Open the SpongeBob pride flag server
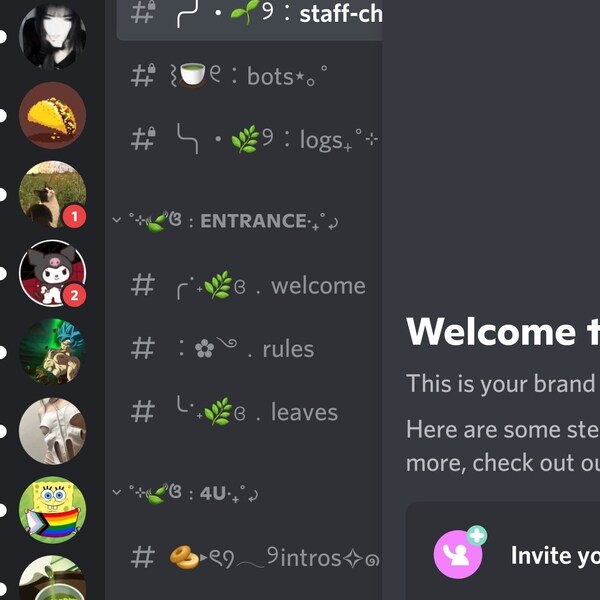The height and width of the screenshot is (600, 600). pyautogui.click(x=52, y=510)
